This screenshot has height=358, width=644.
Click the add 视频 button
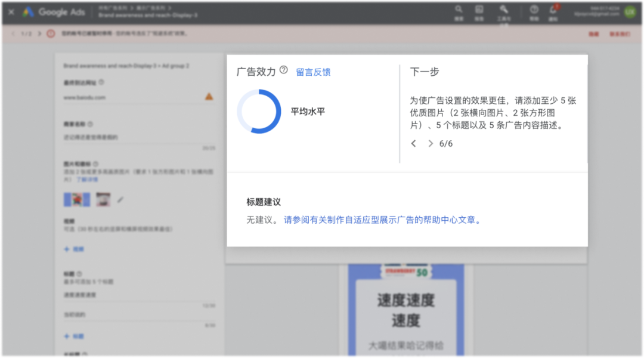click(x=75, y=249)
